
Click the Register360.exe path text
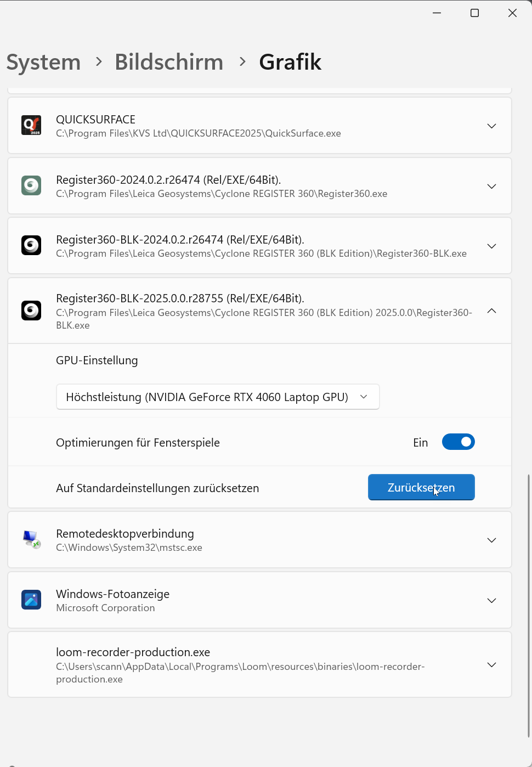222,194
